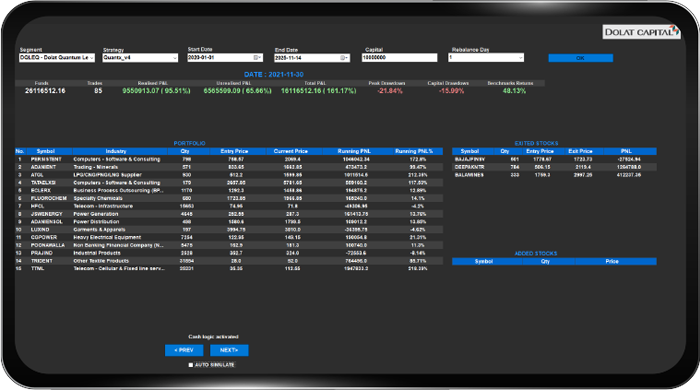
Task: Click the Power Generation industry cell
Action: tap(96, 214)
